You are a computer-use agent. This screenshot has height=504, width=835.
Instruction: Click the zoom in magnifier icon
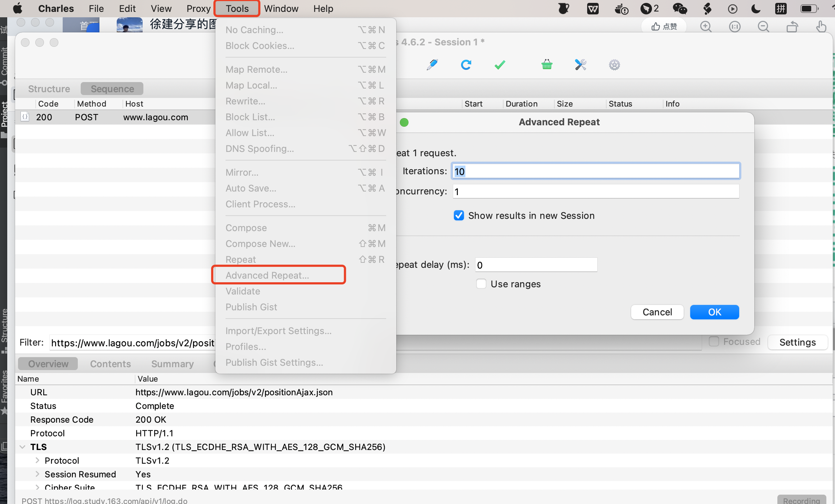[706, 26]
